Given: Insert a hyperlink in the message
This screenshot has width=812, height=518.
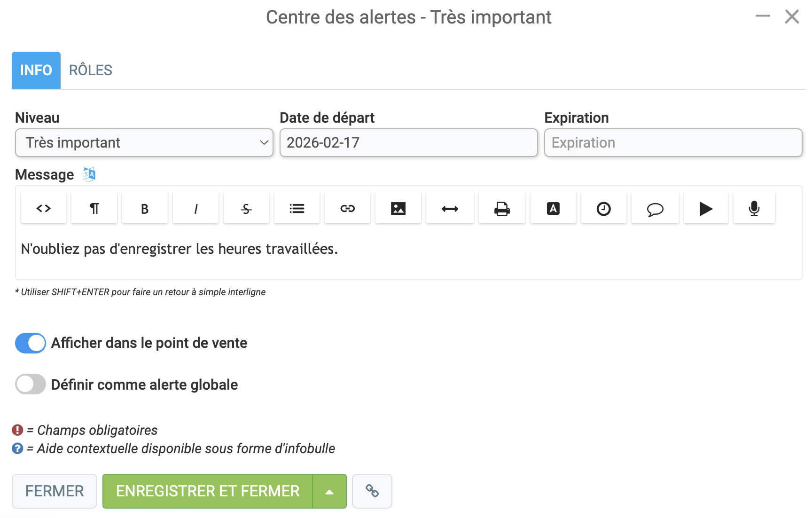Looking at the screenshot, I should click(x=347, y=208).
